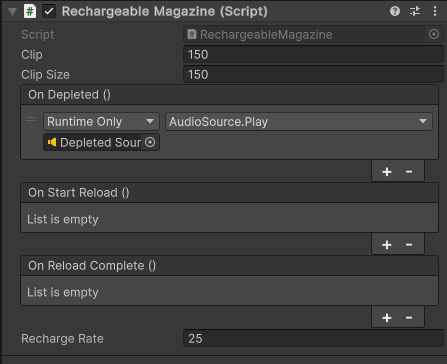Click the Recharge Rate value field
The height and width of the screenshot is (364, 447).
313,338
